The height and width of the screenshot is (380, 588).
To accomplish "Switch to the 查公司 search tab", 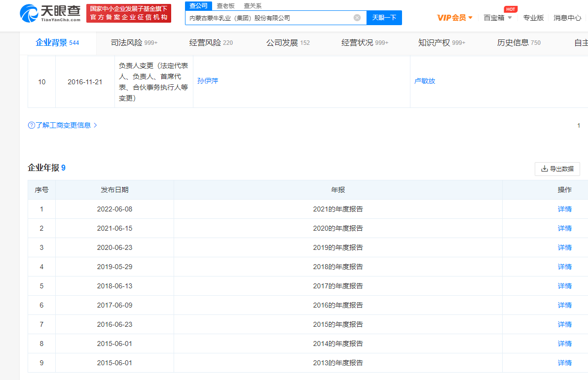I will point(198,5).
